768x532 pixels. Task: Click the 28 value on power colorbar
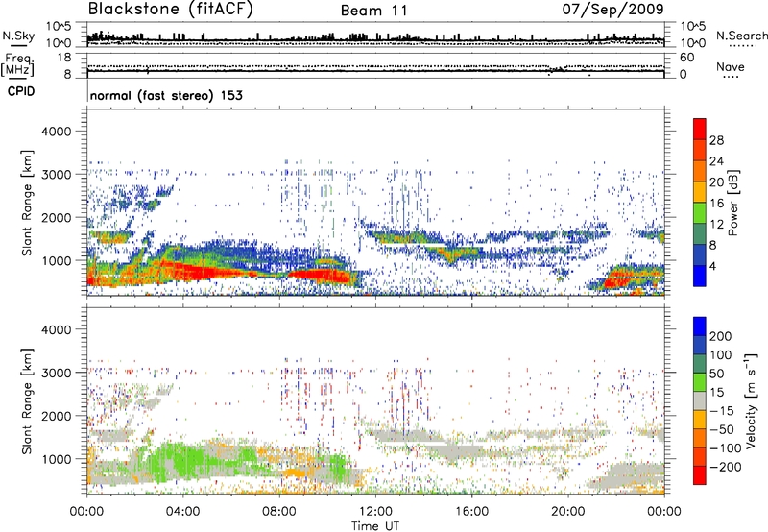pos(716,140)
